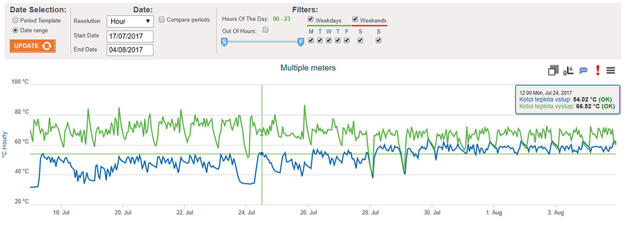
Task: Uncheck the Weekdays checkbox
Action: [x=310, y=20]
